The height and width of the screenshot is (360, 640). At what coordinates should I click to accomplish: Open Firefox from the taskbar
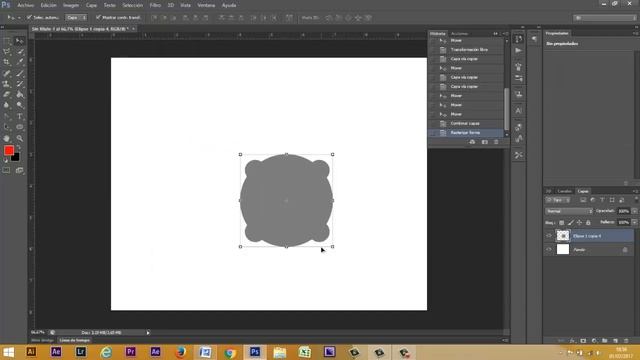(180, 352)
